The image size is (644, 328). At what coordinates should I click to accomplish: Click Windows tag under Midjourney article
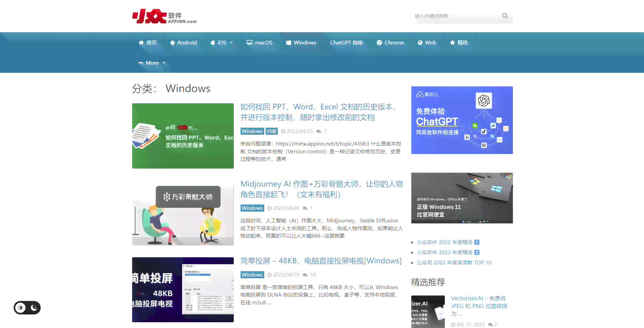pos(252,208)
